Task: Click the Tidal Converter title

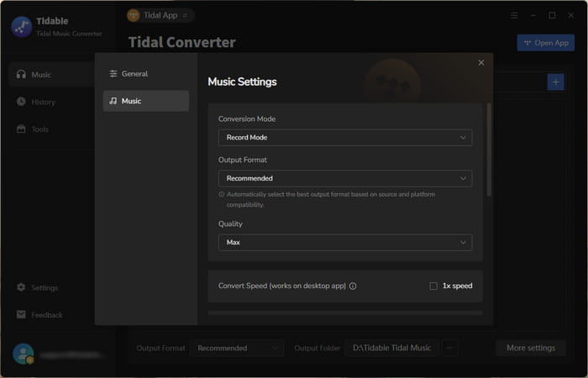Action: click(x=182, y=42)
